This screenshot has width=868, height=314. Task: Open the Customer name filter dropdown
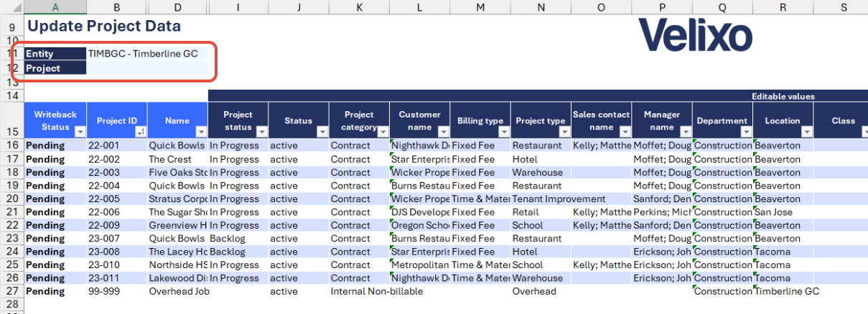click(442, 132)
